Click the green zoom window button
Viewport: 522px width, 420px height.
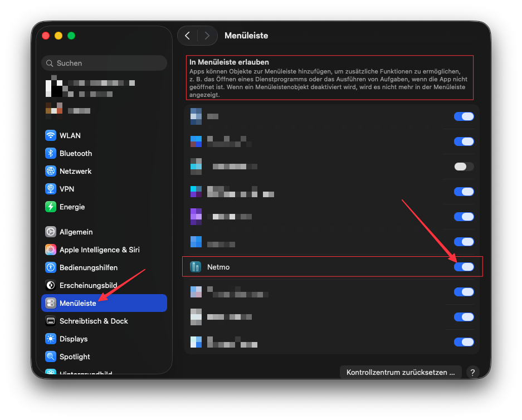tap(71, 36)
